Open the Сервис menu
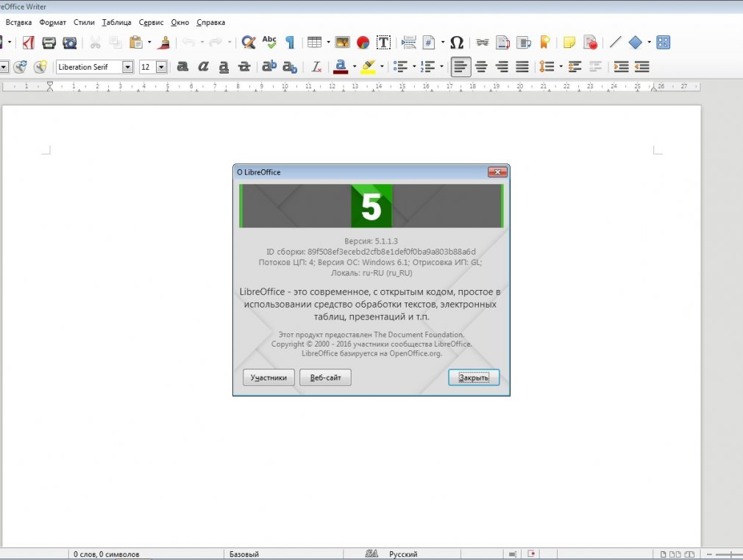This screenshot has height=560, width=743. click(x=151, y=22)
